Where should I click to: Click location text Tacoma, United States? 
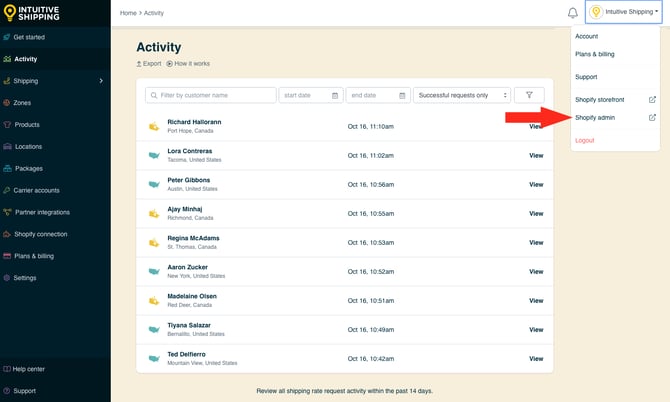(194, 160)
